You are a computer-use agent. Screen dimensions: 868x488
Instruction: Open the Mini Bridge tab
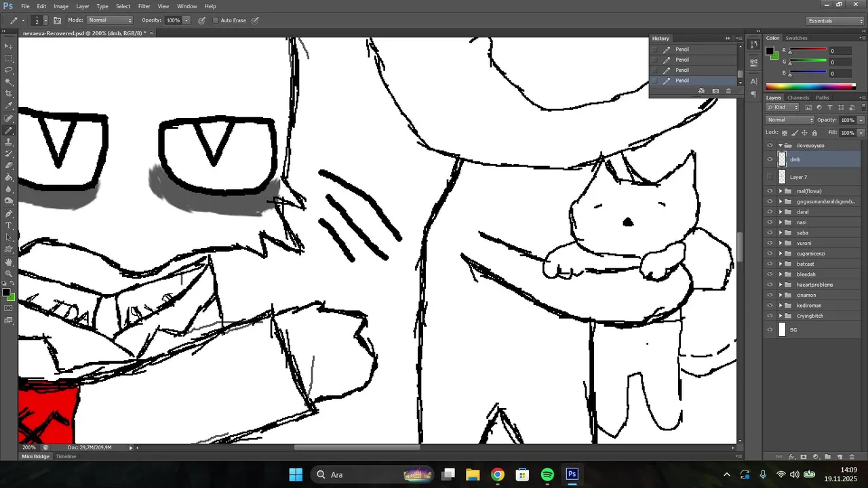point(35,457)
